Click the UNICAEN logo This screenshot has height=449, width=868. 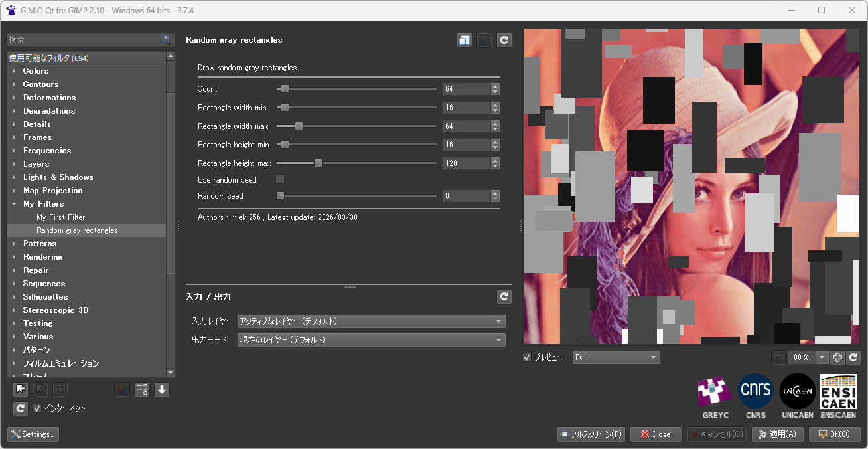797,397
